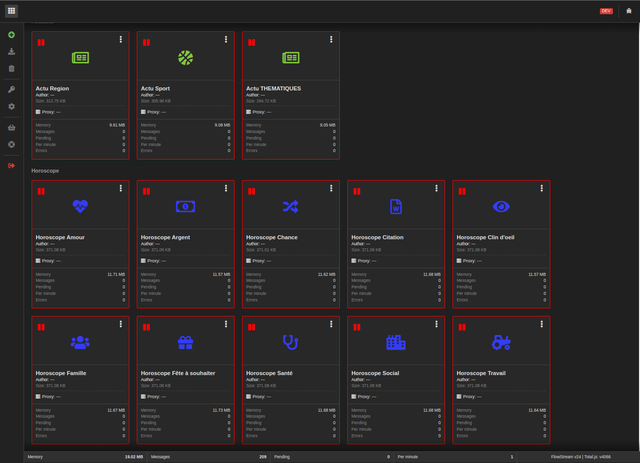Open the Horoscope Amour flow title
The image size is (640, 463).
click(x=60, y=237)
